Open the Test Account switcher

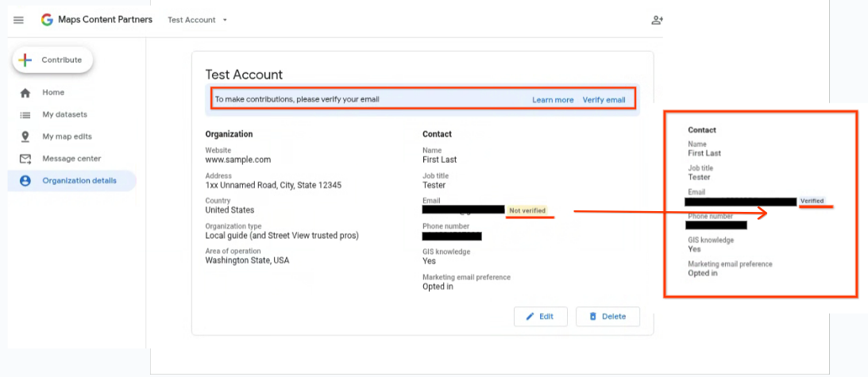click(x=198, y=20)
